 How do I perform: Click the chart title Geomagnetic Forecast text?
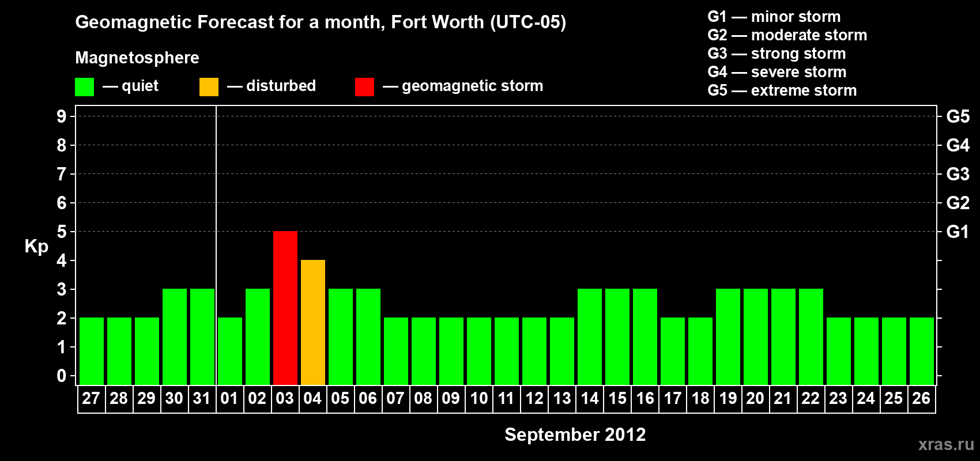(321, 22)
